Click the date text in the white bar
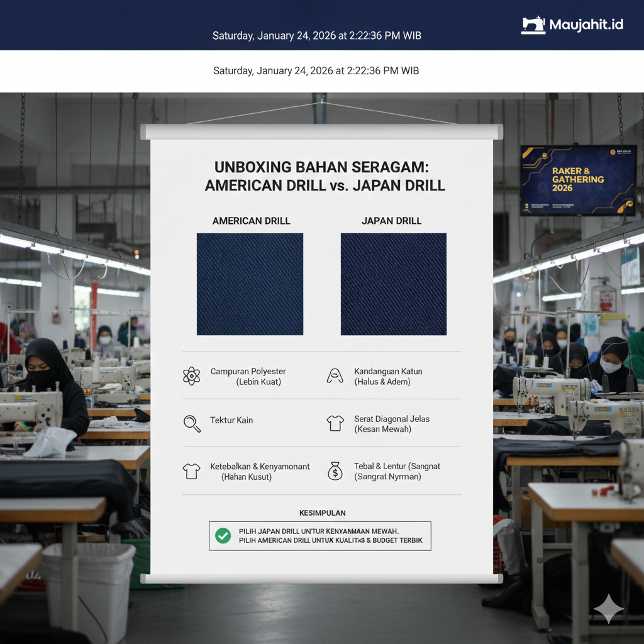Image resolution: width=644 pixels, height=644 pixels. 316,70
